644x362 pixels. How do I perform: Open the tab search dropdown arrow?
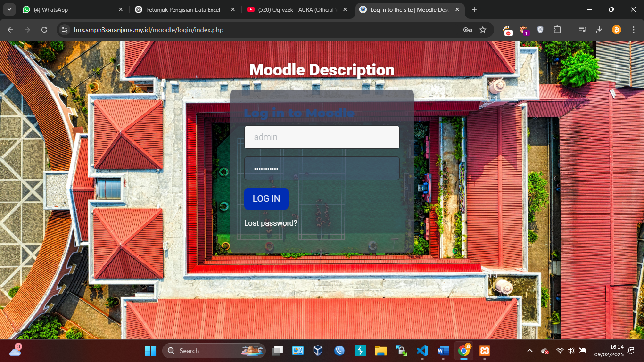tap(9, 9)
